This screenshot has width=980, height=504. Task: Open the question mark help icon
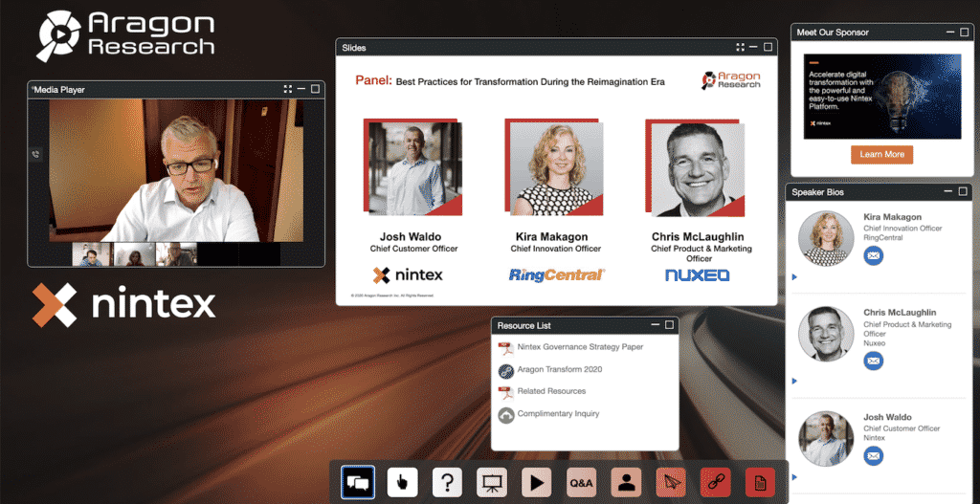448,482
